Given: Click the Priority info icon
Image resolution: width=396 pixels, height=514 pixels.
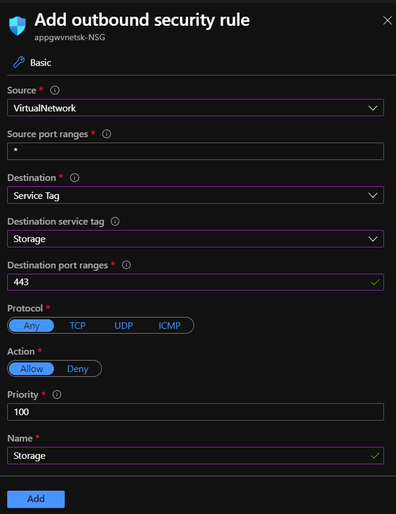Looking at the screenshot, I should (57, 395).
